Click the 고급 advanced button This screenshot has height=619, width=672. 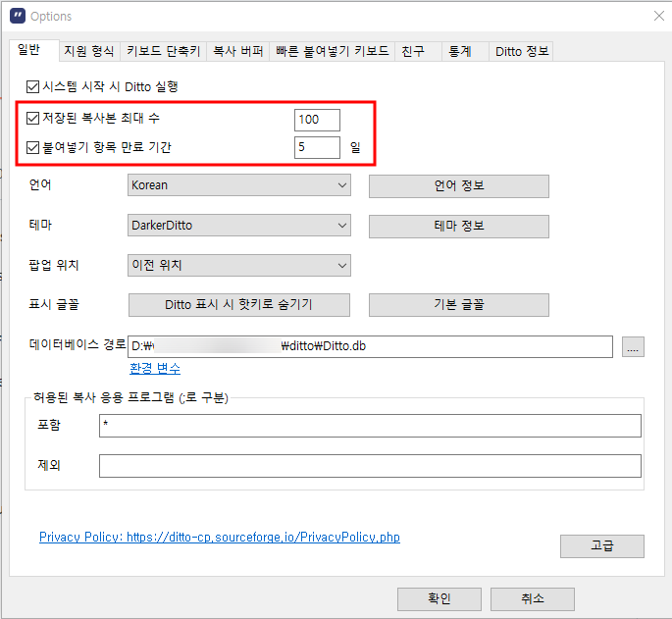(x=602, y=546)
